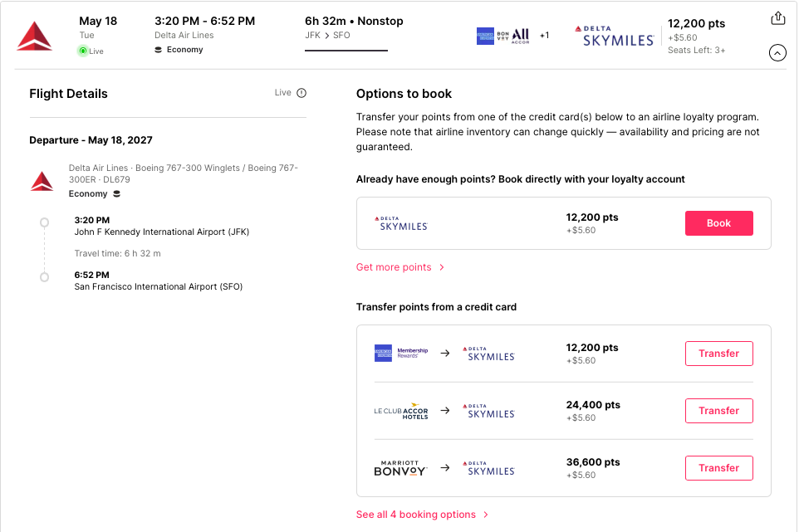Click the Live info icon in Flight Details

pyautogui.click(x=301, y=93)
